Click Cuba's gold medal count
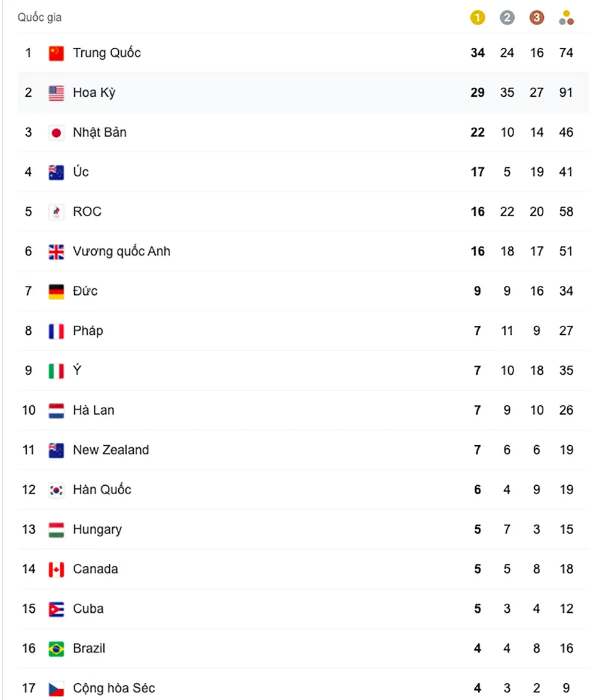Screen dimensions: 597x700 coord(478,609)
